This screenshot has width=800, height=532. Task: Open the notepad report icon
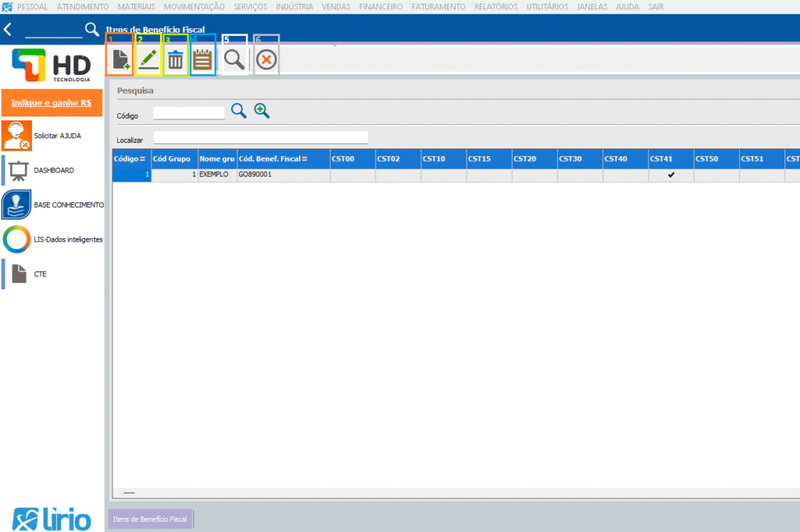click(203, 60)
